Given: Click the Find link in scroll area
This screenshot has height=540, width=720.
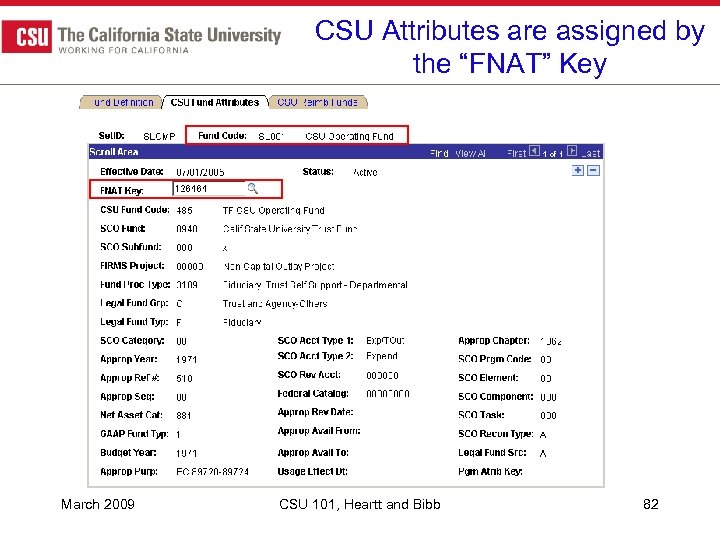Looking at the screenshot, I should (x=439, y=153).
